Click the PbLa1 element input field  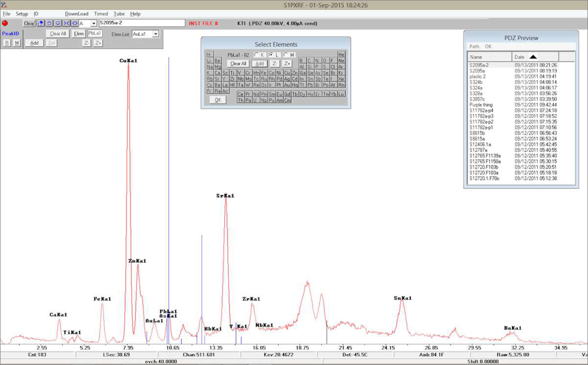tap(95, 33)
